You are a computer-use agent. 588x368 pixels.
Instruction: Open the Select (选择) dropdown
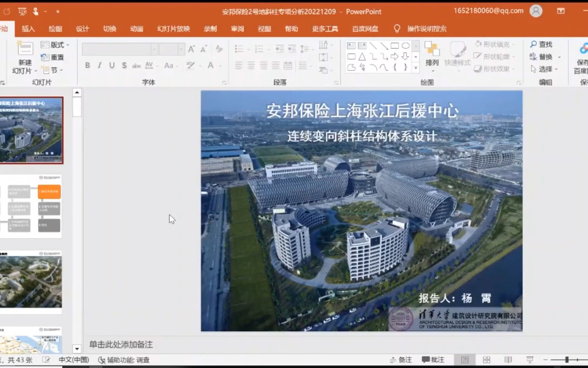pyautogui.click(x=544, y=69)
